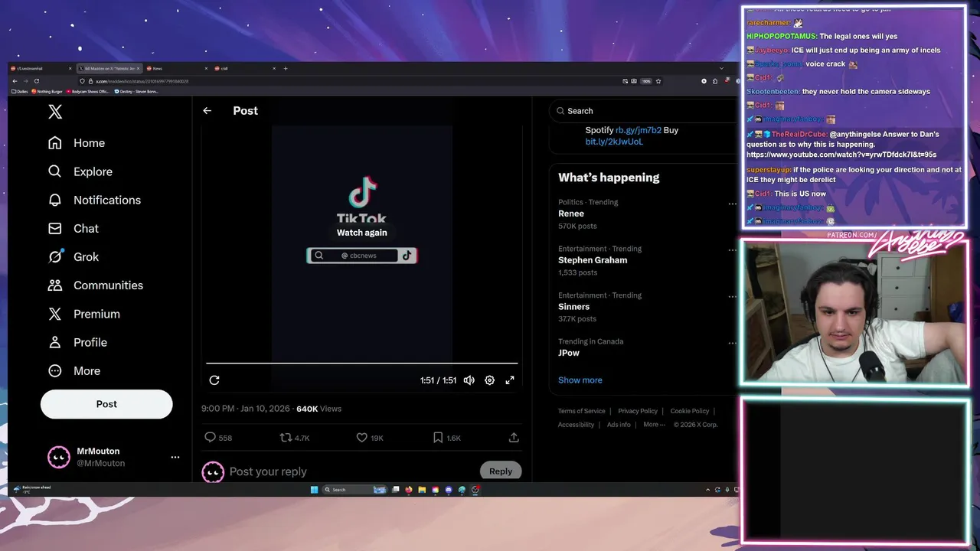This screenshot has height=551, width=980.
Task: Open Chat in the sidebar
Action: click(x=73, y=228)
